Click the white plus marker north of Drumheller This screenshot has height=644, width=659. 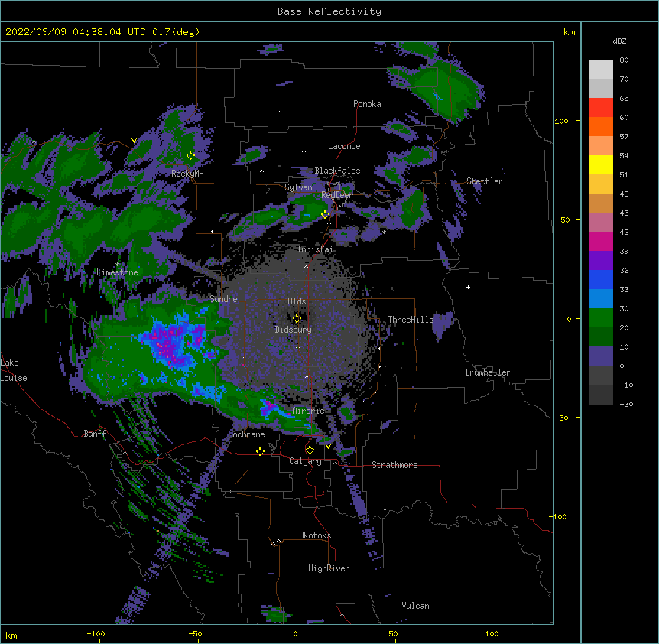coord(468,287)
